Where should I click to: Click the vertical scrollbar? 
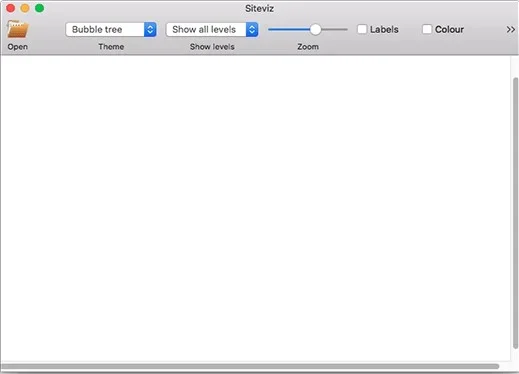point(515,213)
